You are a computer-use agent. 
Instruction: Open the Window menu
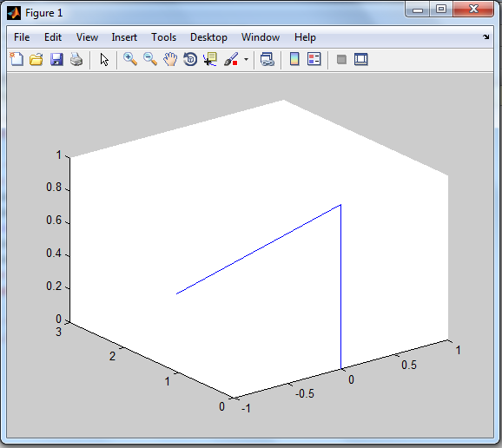click(x=261, y=37)
